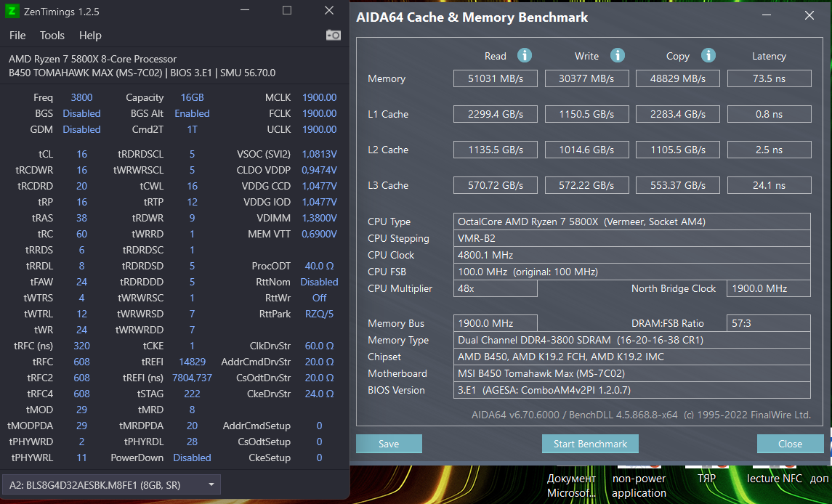
Task: Minimize the AIDA64 benchmark window
Action: point(767,15)
